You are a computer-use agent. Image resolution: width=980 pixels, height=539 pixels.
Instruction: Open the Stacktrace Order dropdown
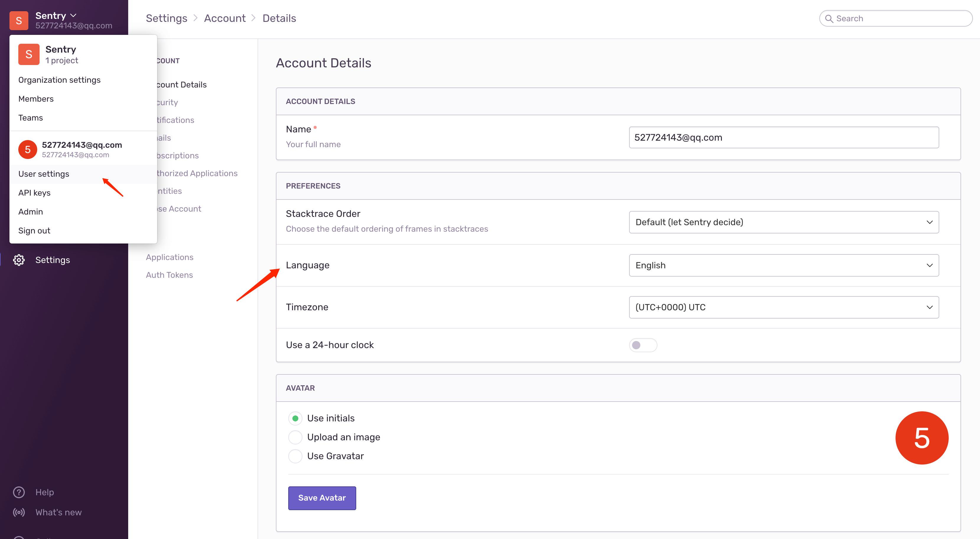pos(784,222)
